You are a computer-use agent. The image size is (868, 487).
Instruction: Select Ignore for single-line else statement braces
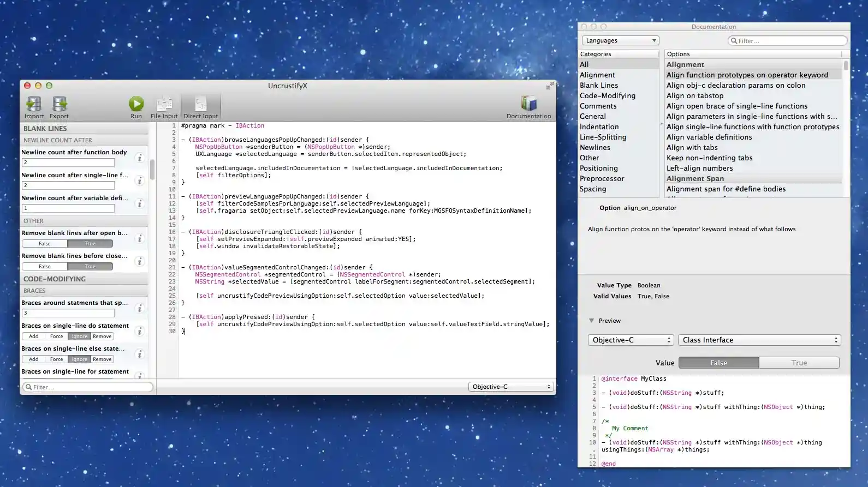pyautogui.click(x=79, y=359)
